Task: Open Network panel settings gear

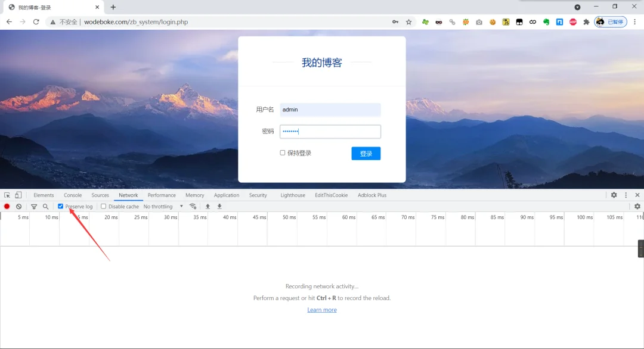Action: tap(637, 206)
